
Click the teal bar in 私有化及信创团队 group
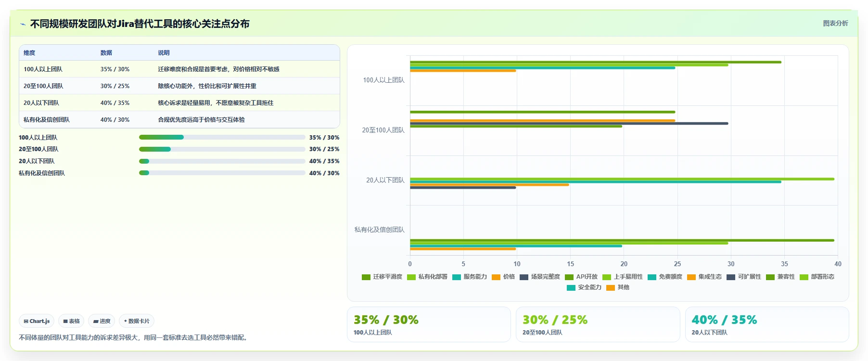coord(516,246)
